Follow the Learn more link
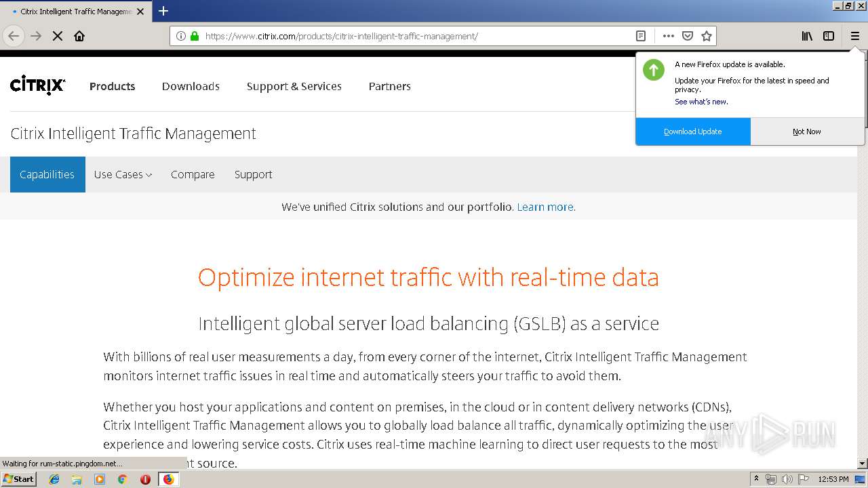Viewport: 868px width, 488px height. [x=546, y=207]
